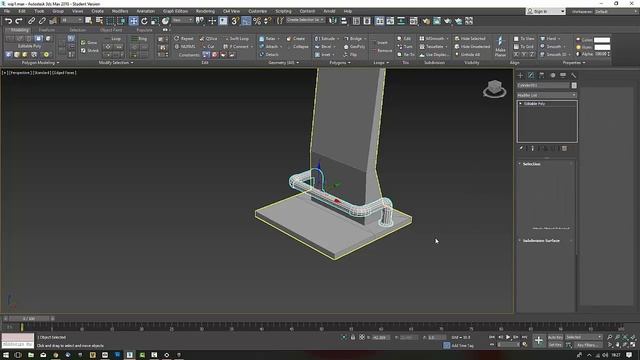Toggle Percent Snap icon
The image size is (640, 360).
(257, 21)
